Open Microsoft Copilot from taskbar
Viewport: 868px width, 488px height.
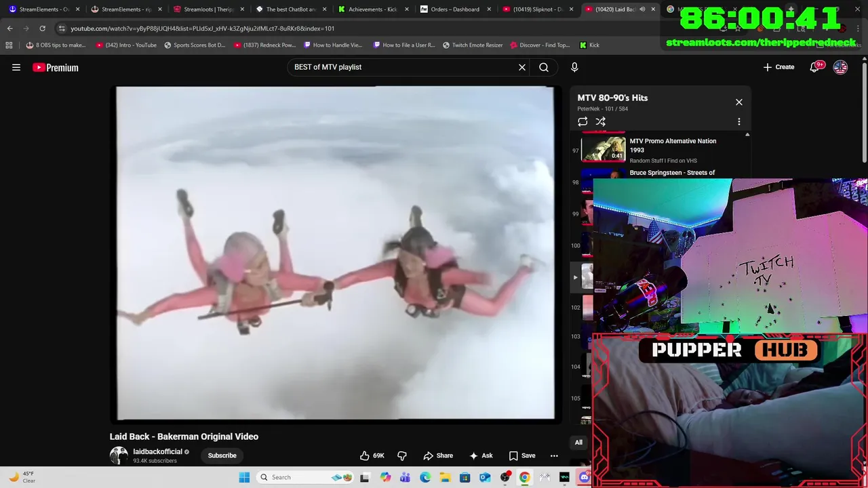[x=385, y=477]
